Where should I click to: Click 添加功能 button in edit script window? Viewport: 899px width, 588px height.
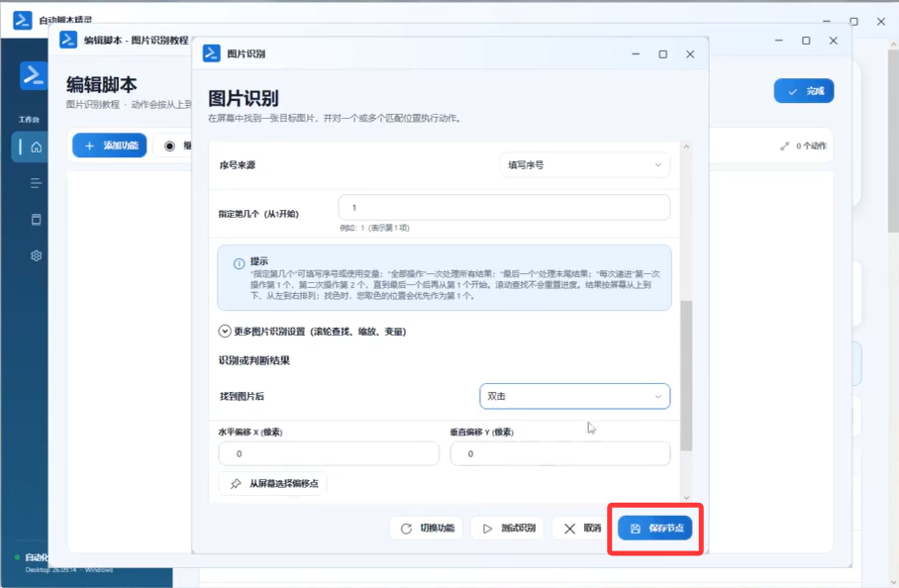tap(110, 146)
